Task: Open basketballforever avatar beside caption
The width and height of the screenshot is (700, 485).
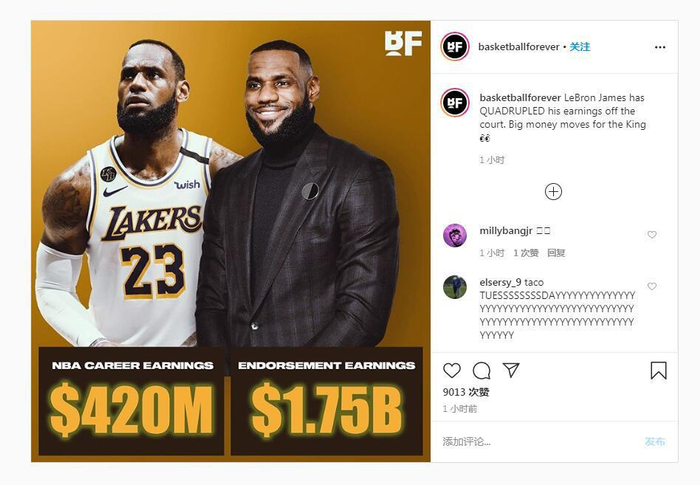Action: point(454,102)
